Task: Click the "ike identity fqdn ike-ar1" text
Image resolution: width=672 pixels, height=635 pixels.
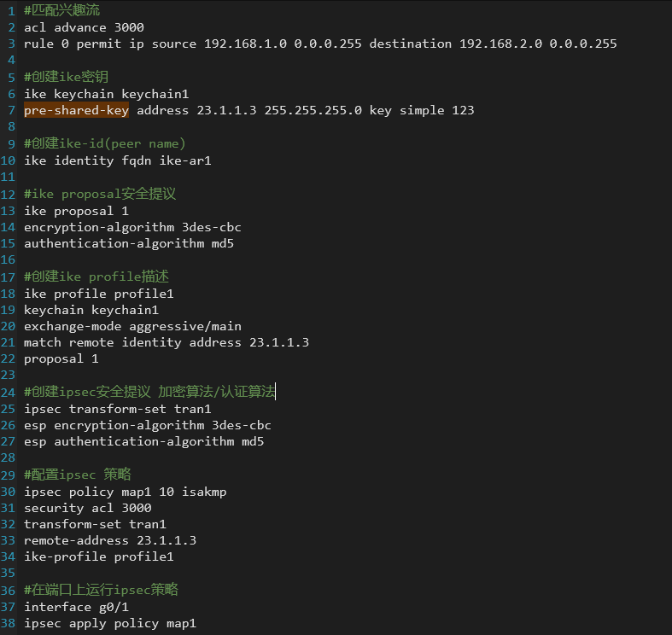Action: tap(117, 160)
